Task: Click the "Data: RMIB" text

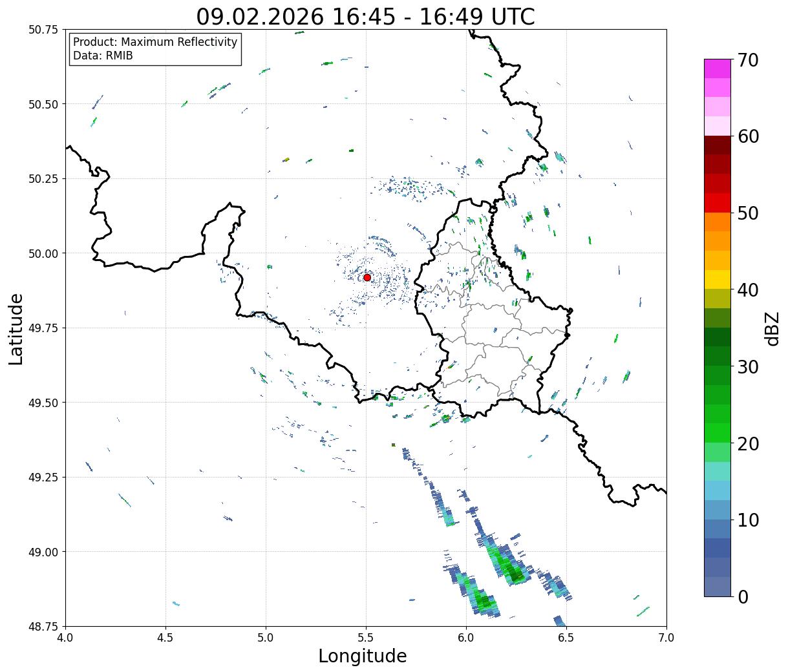Action: [103, 56]
